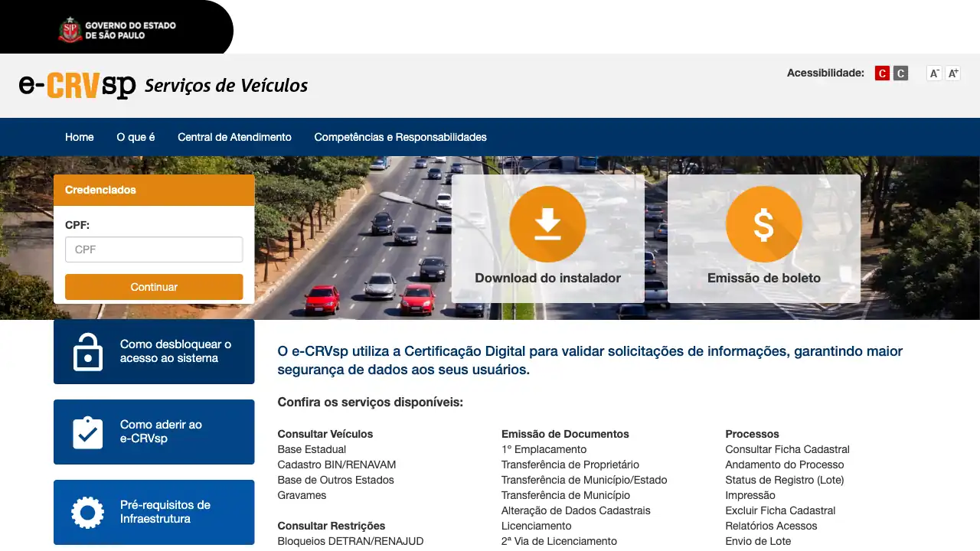Image resolution: width=980 pixels, height=551 pixels.
Task: Click Base Estadual service text
Action: (x=312, y=449)
